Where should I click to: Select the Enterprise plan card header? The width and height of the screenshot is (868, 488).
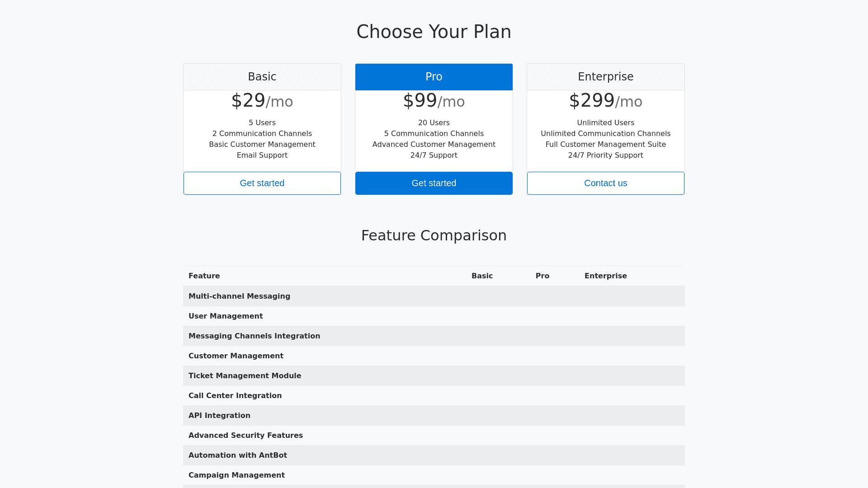tap(606, 77)
